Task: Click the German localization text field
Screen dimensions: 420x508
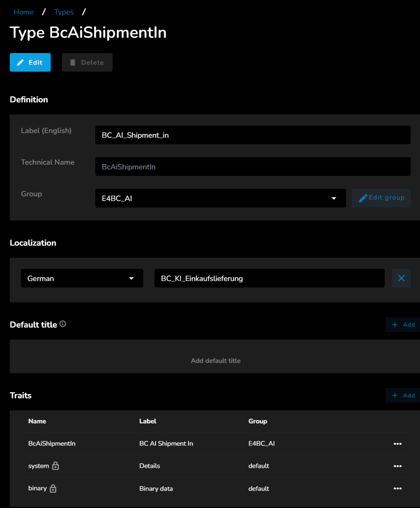Action: click(x=269, y=278)
